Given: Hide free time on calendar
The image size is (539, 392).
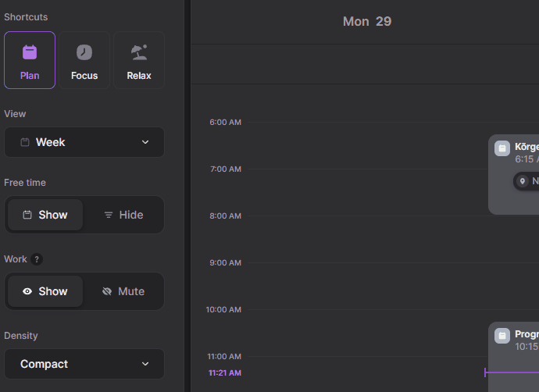Looking at the screenshot, I should click(x=123, y=215).
